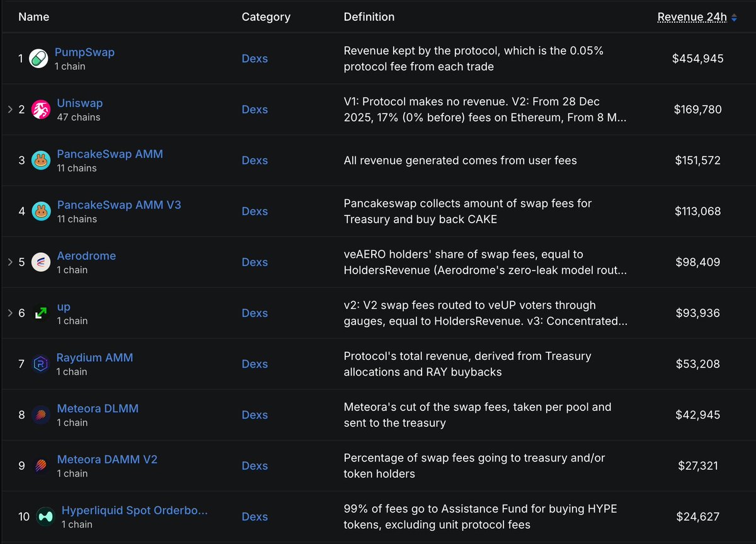Click the $113,068 revenue value
The width and height of the screenshot is (756, 544).
[x=698, y=212]
